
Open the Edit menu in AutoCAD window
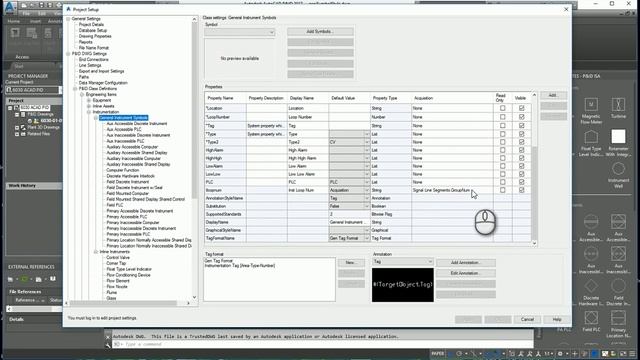coord(42,13)
